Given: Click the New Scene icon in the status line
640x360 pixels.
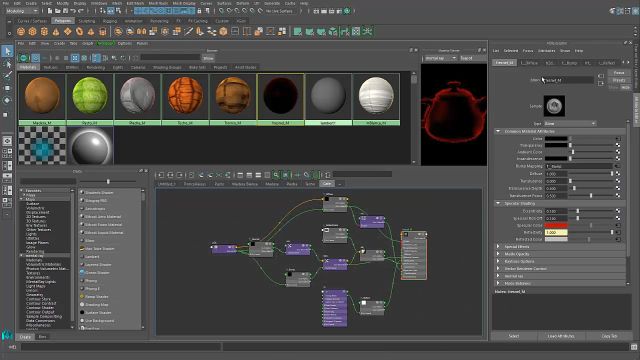Looking at the screenshot, I should pos(49,11).
